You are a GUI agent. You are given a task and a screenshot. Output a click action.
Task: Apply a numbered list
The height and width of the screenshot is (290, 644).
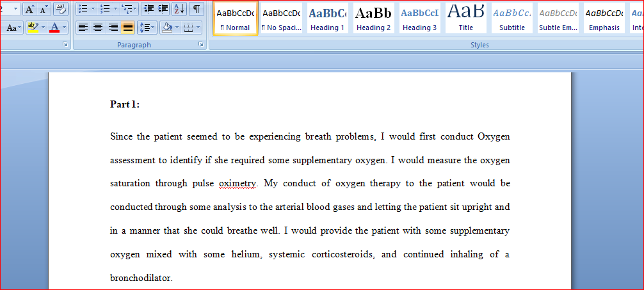click(105, 8)
